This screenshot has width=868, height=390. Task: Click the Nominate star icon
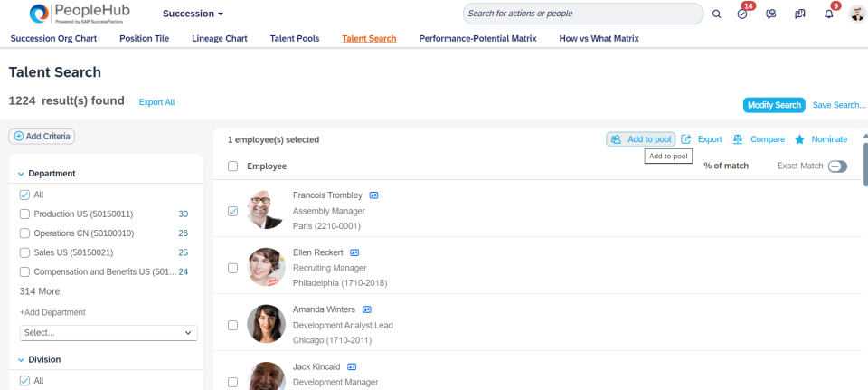(799, 139)
